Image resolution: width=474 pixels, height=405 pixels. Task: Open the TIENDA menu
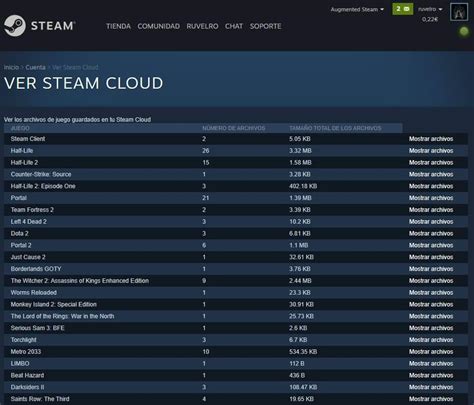118,26
